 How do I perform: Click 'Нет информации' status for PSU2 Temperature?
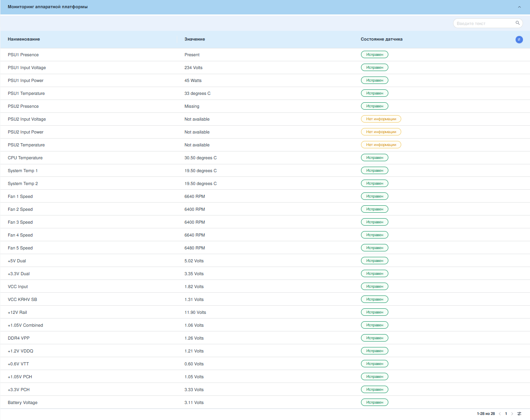(x=381, y=145)
